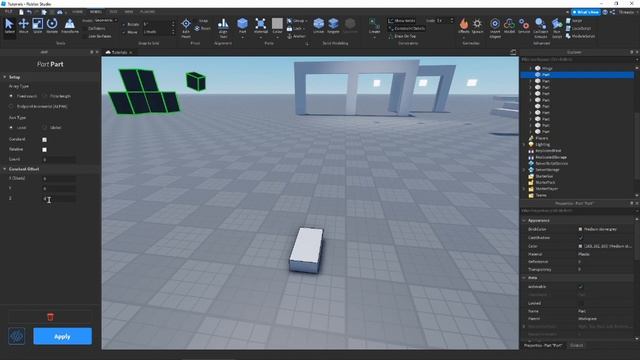This screenshot has height=360, width=640.
Task: Toggle the Rotate snap checkbox
Action: click(x=124, y=24)
